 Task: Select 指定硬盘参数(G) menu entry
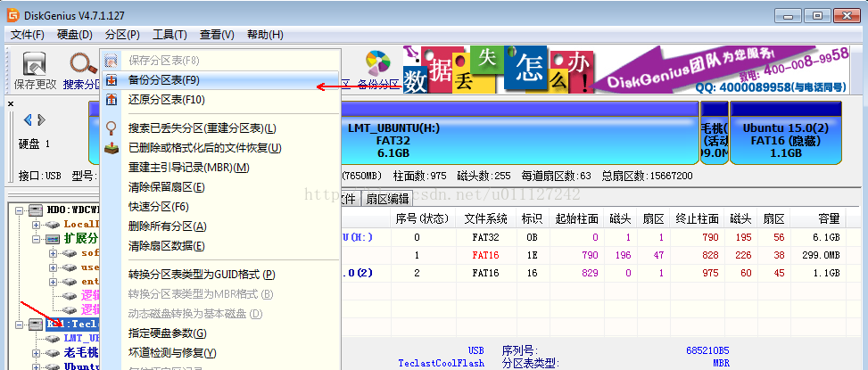[220, 333]
